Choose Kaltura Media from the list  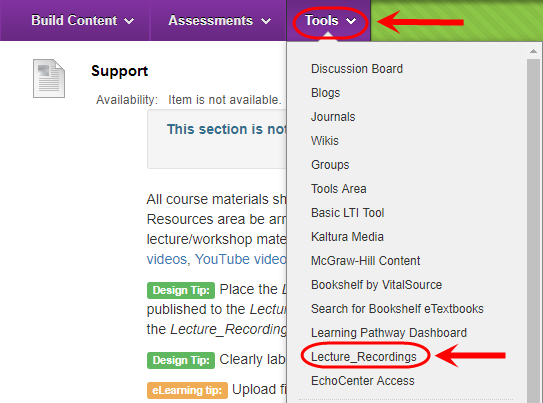[347, 237]
